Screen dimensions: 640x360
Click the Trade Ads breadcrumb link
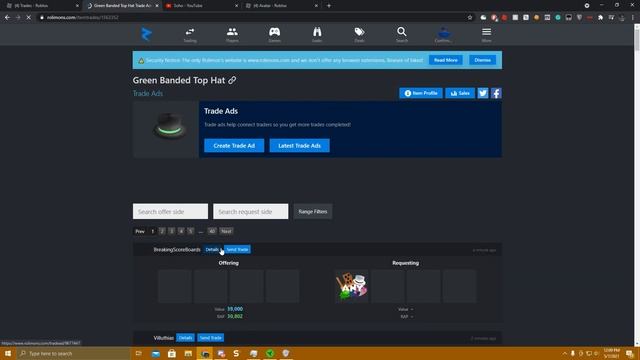tap(148, 93)
